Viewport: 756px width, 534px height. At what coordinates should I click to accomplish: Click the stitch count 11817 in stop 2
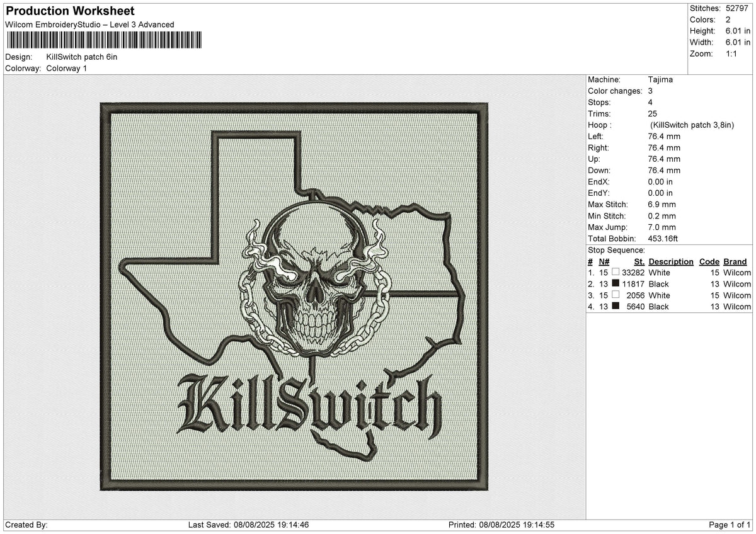click(x=633, y=284)
